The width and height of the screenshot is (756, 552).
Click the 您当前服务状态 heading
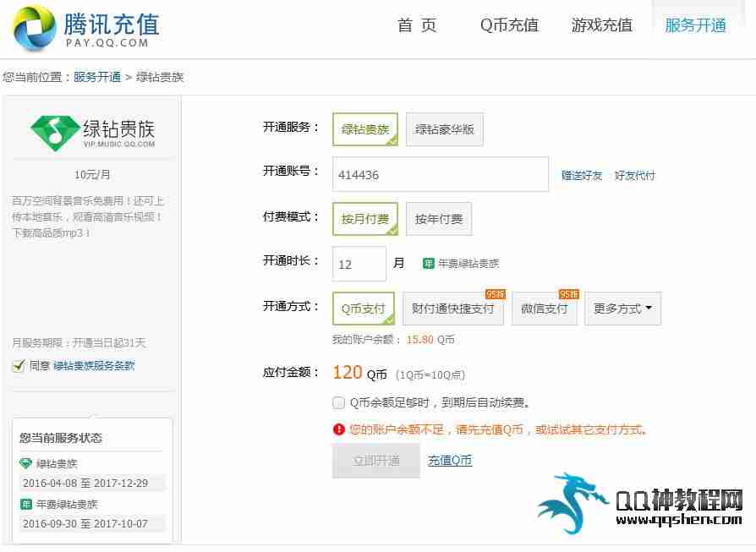tap(61, 438)
